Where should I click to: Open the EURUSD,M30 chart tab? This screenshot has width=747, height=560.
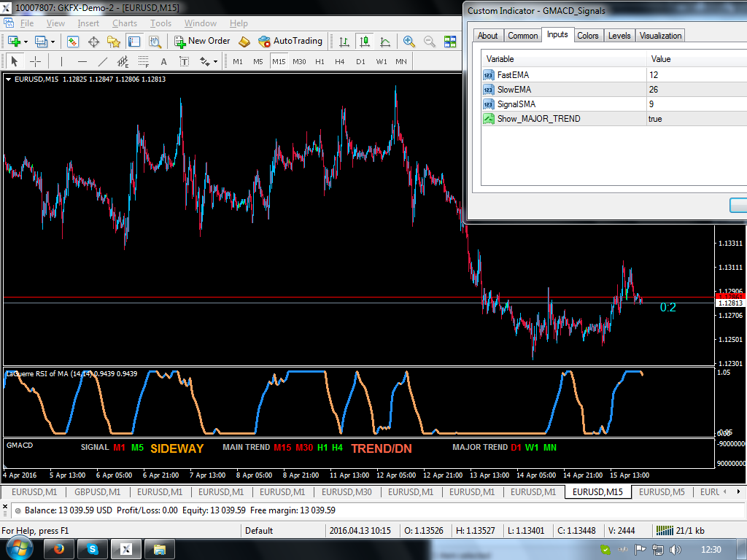point(347,492)
